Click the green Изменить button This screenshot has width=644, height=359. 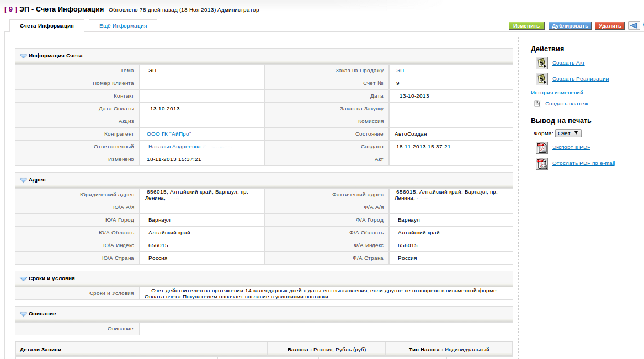(x=526, y=26)
